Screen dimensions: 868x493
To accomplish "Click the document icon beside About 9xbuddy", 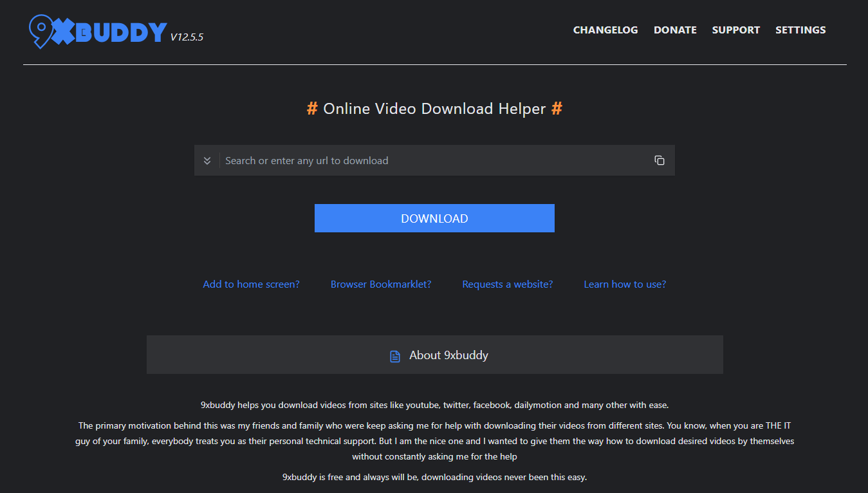I will click(395, 356).
